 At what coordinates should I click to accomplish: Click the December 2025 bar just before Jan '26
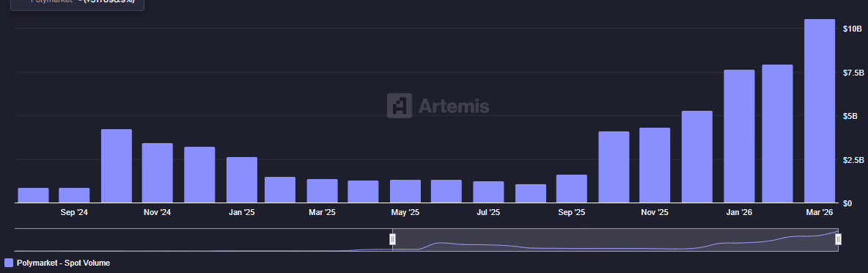[697, 157]
